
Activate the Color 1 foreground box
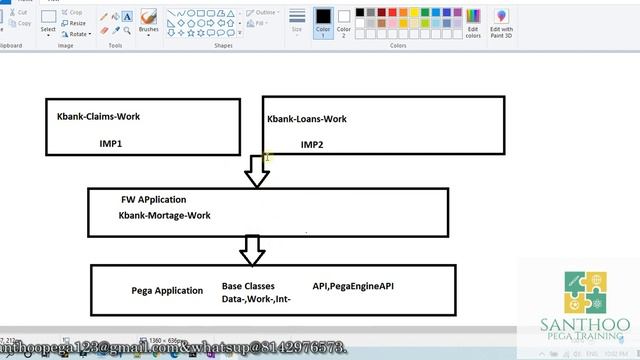(323, 23)
